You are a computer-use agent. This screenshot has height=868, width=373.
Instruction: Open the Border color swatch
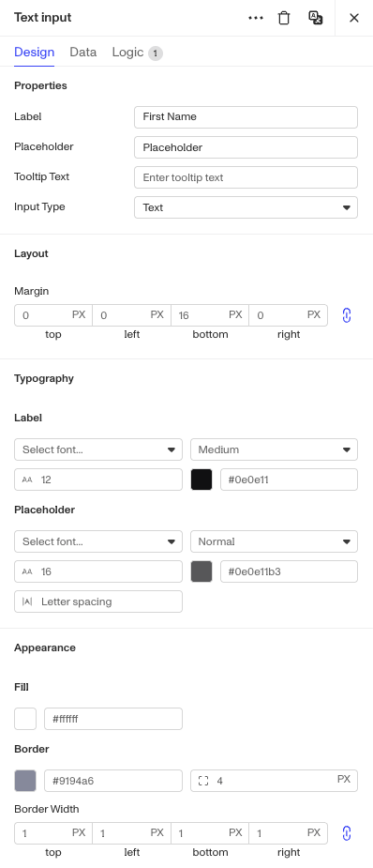coord(25,781)
